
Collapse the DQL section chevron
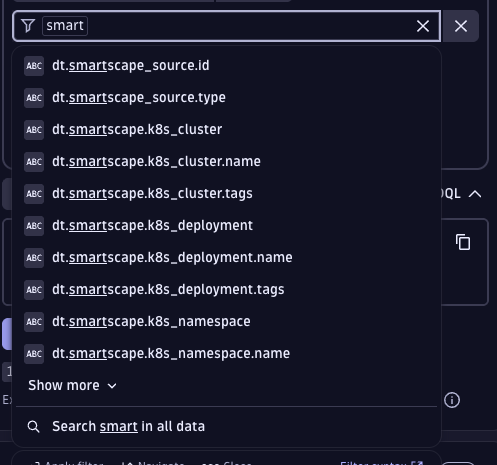pyautogui.click(x=475, y=194)
